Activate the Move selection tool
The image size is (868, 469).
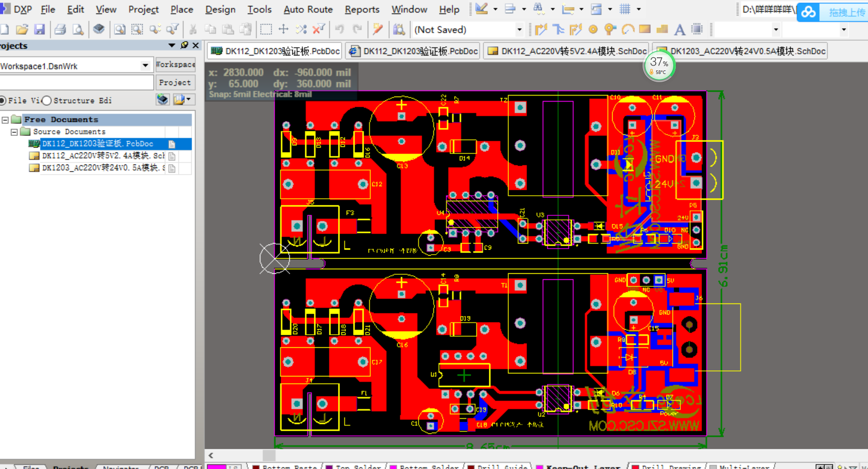(x=284, y=30)
